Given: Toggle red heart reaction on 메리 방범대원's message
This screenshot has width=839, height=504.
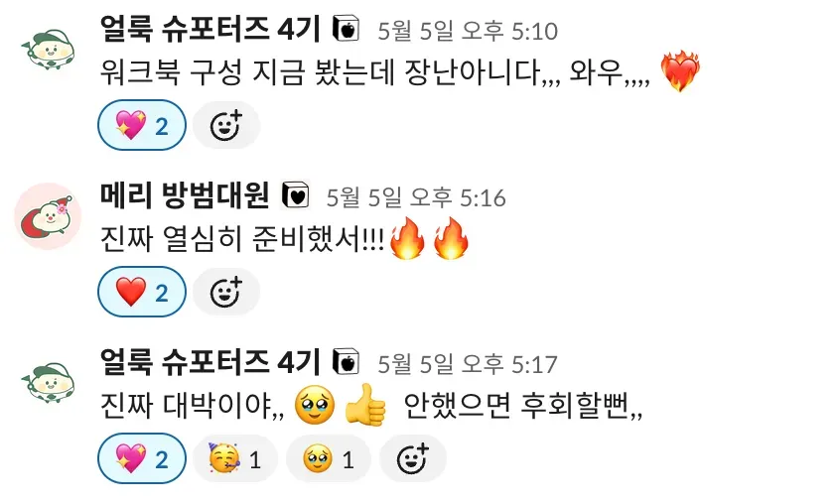Looking at the screenshot, I should (142, 292).
